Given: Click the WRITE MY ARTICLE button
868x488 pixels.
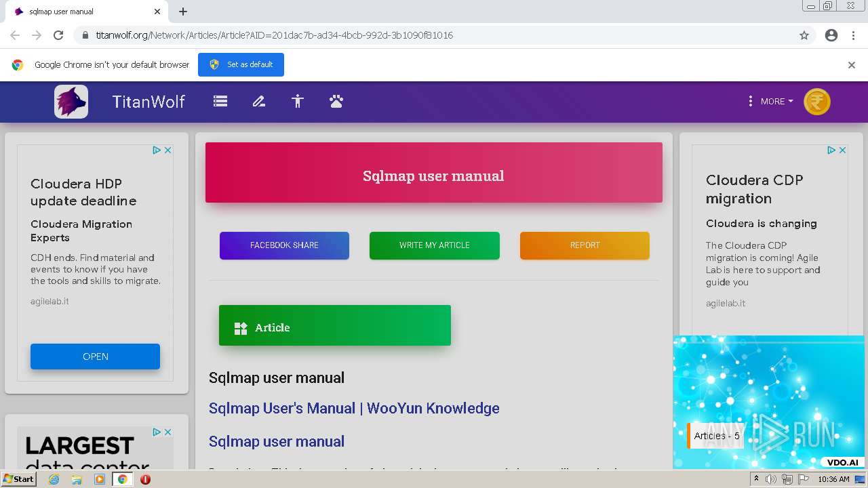Looking at the screenshot, I should click(435, 245).
